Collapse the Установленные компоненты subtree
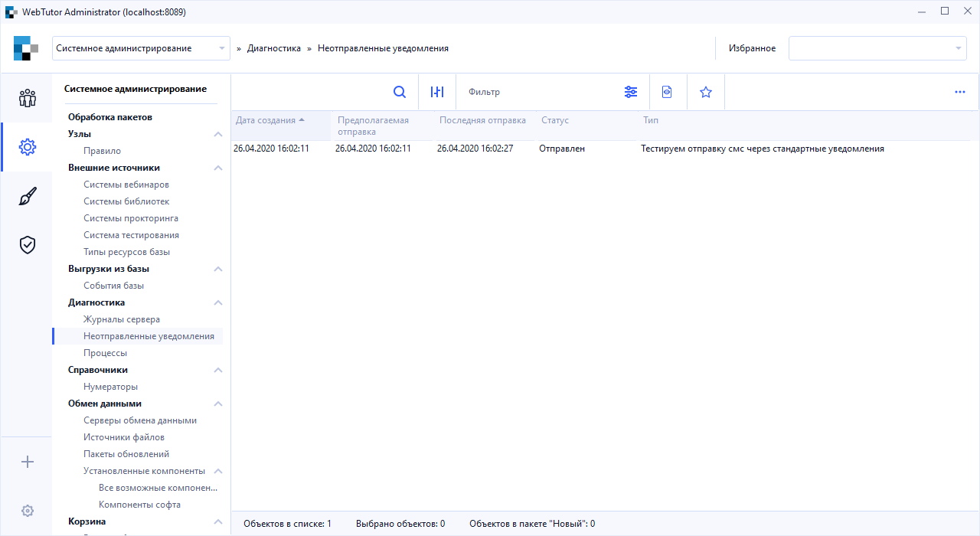 point(218,471)
